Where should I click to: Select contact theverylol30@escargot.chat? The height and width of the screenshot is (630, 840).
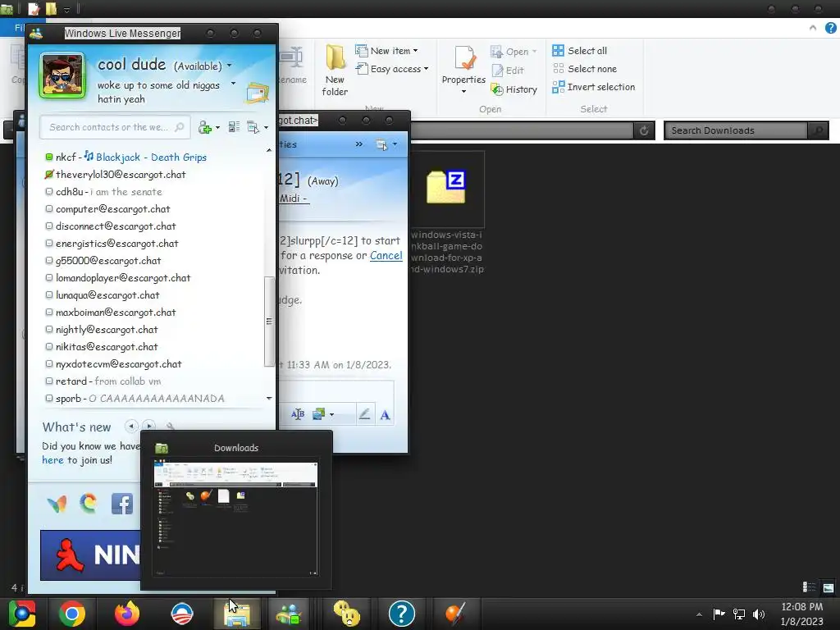pos(121,174)
